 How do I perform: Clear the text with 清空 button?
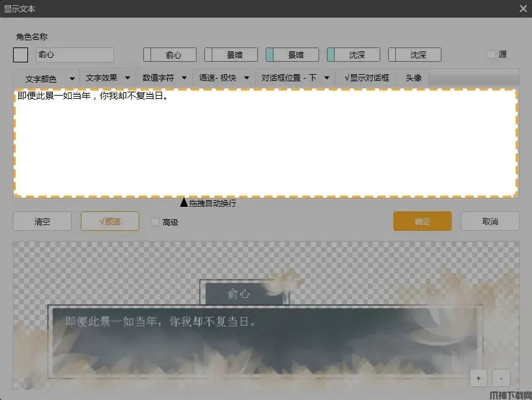click(42, 221)
